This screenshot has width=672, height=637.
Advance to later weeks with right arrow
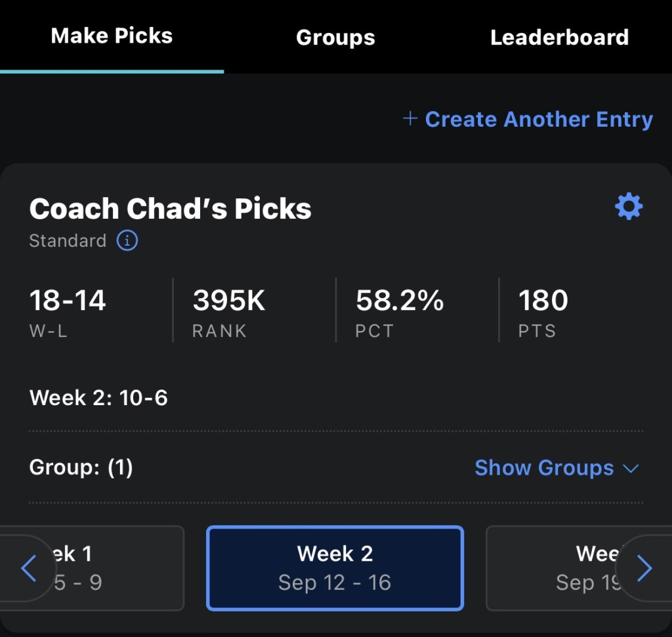point(644,569)
